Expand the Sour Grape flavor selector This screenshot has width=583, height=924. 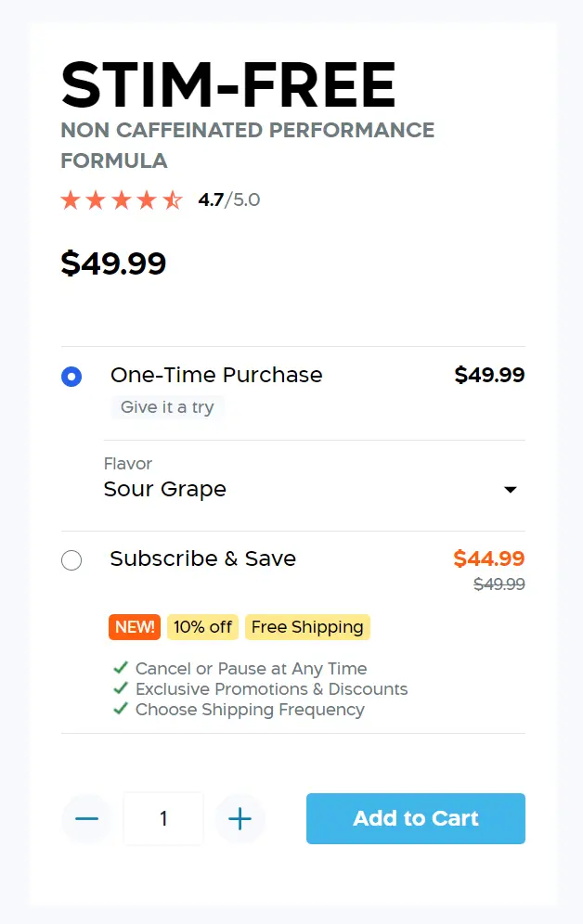tap(165, 489)
